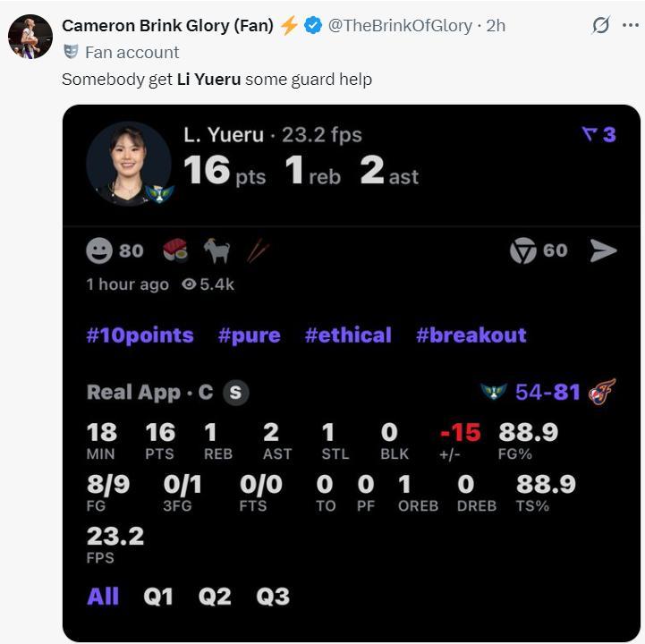The width and height of the screenshot is (645, 644).
Task: Select the Q2 quarter tab
Action: pyautogui.click(x=215, y=597)
